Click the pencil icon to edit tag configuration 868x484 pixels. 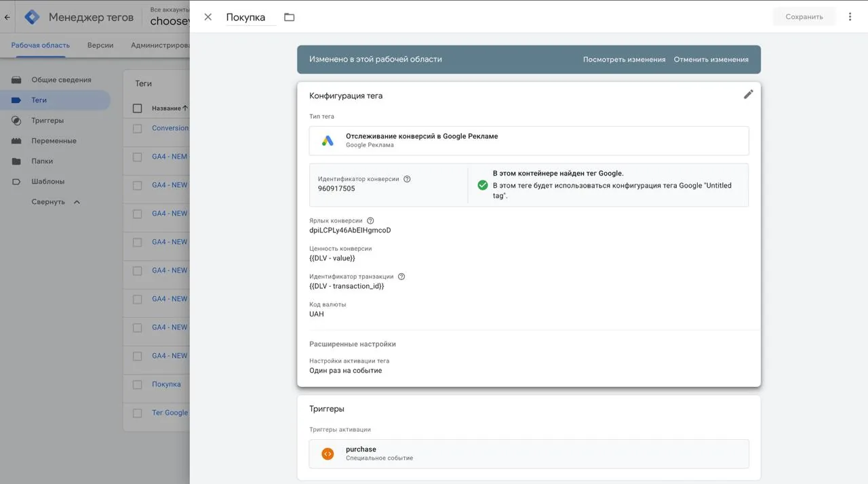pyautogui.click(x=748, y=95)
